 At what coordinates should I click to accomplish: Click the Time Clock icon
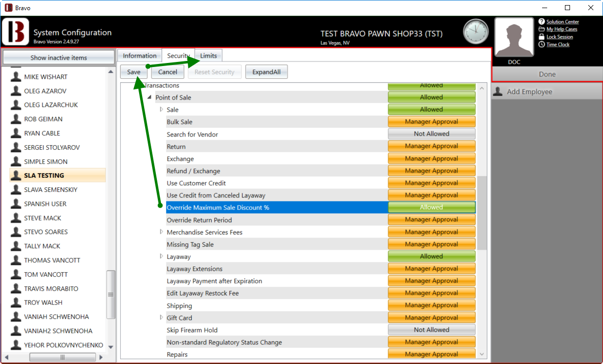(x=542, y=45)
